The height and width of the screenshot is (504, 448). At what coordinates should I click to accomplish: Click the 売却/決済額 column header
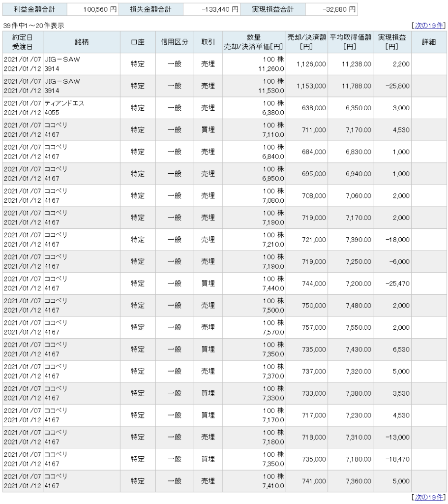pyautogui.click(x=306, y=42)
